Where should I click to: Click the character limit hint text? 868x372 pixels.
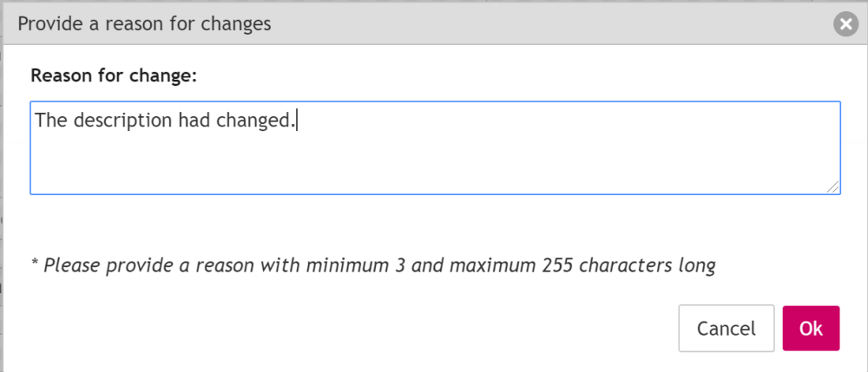point(373,265)
